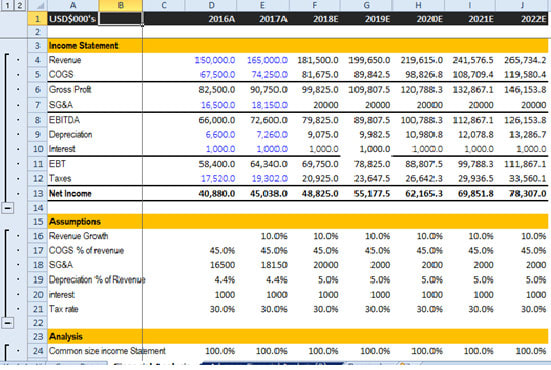The image size is (551, 370).
Task: Click the 2017A year heading cell
Action: click(263, 19)
